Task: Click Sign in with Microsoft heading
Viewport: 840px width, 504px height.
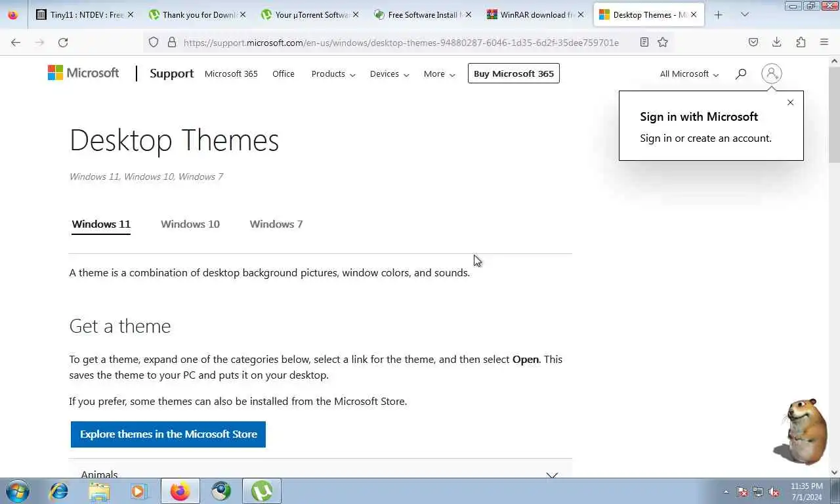Action: [699, 117]
